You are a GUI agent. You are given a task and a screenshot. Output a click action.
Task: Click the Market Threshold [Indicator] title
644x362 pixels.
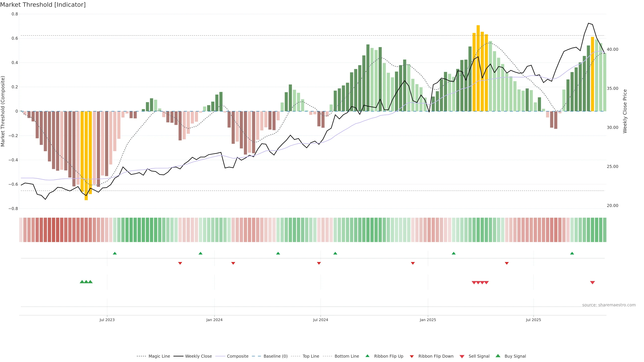[43, 5]
